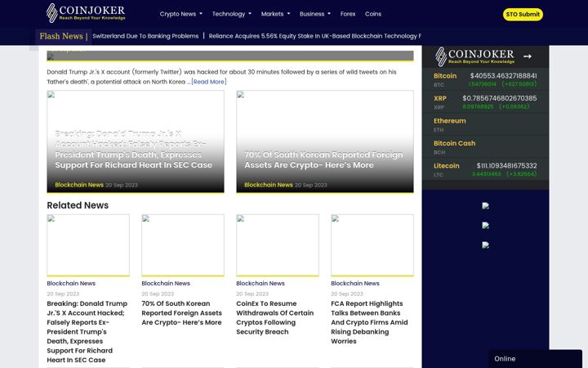The image size is (588, 368).
Task: Click the first broken image icon in the sidebar
Action: 485,206
